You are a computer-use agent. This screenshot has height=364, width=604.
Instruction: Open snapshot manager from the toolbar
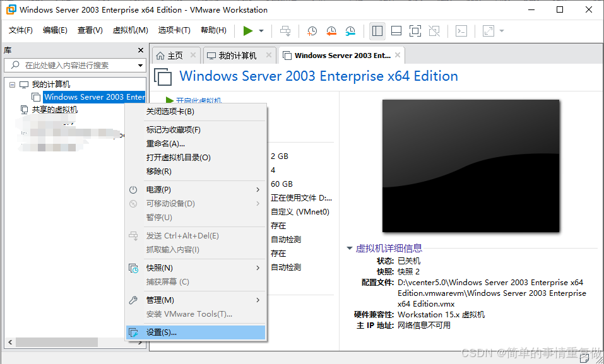(x=350, y=31)
